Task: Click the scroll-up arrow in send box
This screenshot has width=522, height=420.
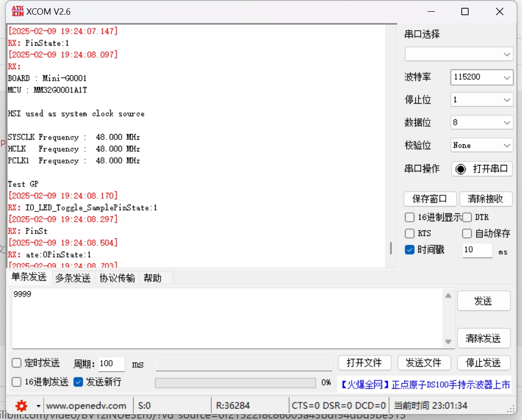Action: click(x=448, y=296)
